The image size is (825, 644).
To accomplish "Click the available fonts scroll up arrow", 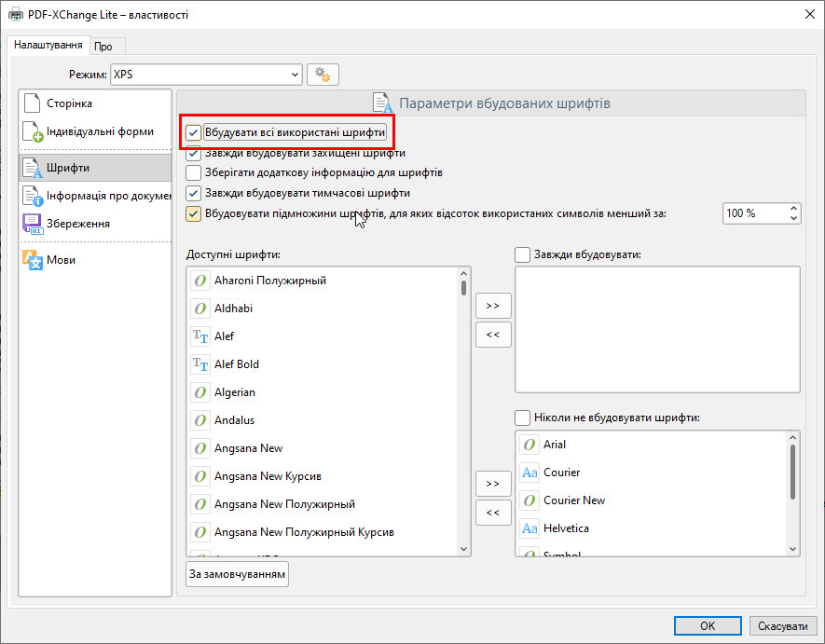I will click(463, 274).
